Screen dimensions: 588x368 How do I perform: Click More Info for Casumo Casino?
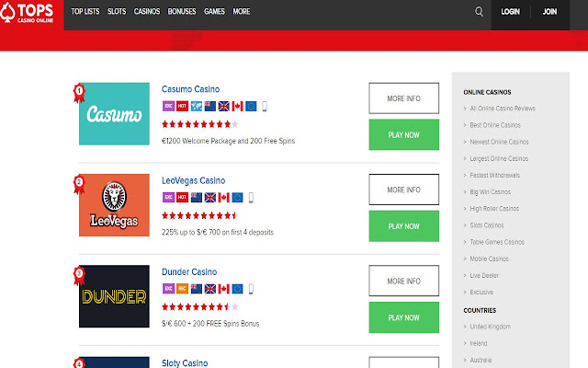[x=404, y=98]
